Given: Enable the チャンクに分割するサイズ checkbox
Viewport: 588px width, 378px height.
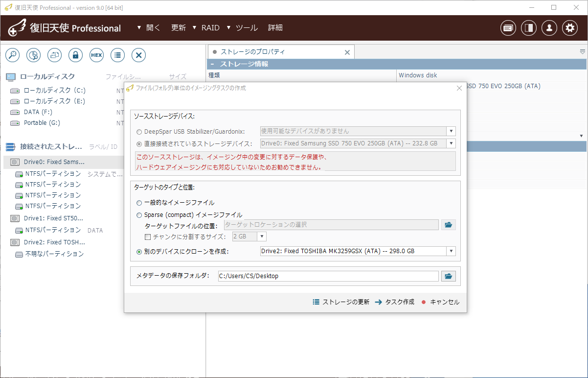Looking at the screenshot, I should 148,237.
